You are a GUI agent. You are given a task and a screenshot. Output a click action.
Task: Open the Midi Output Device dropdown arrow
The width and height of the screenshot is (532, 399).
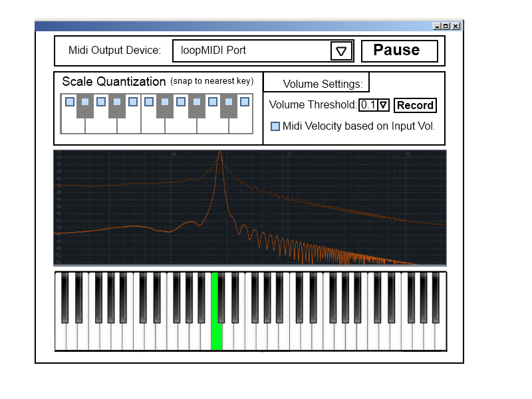click(x=341, y=51)
